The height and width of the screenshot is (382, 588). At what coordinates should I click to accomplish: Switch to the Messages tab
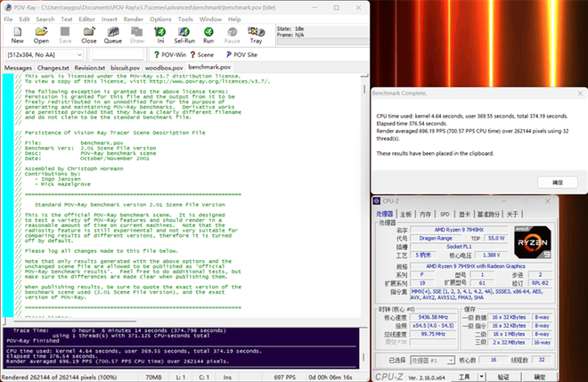18,68
